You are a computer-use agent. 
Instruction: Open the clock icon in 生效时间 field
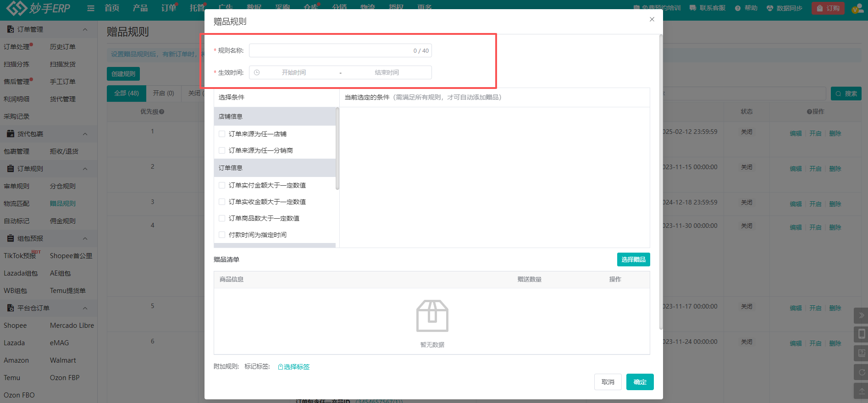[257, 72]
